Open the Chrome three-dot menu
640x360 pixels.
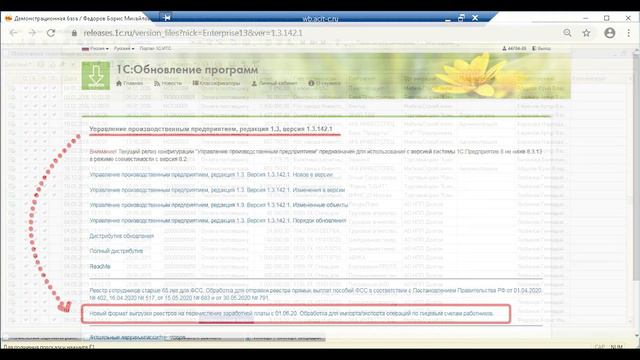(x=629, y=33)
